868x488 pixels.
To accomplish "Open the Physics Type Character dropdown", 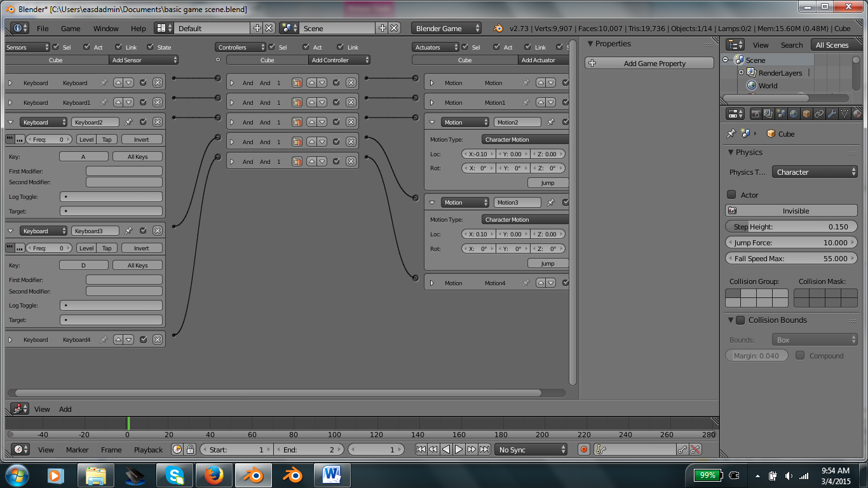I will pos(815,172).
